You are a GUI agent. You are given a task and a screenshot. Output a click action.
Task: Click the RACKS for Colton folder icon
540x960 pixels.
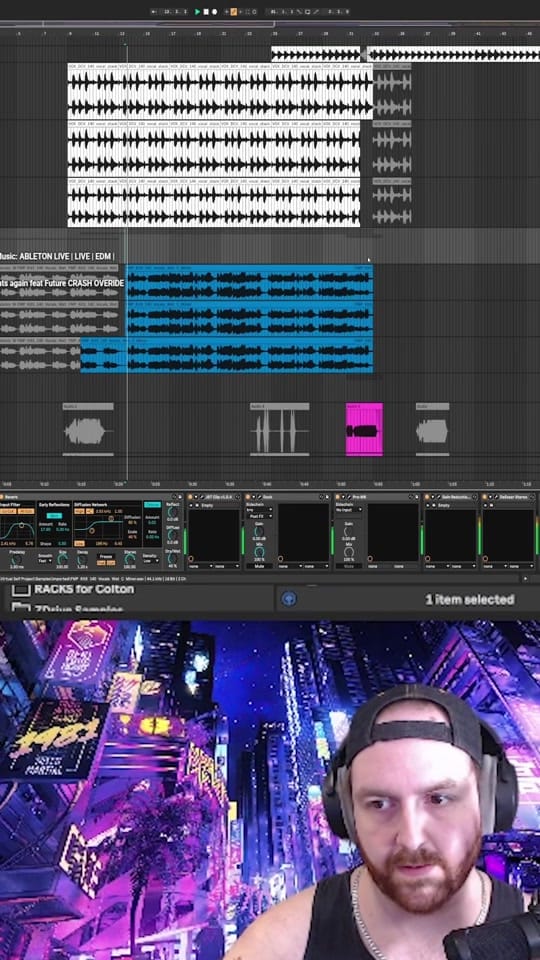(21, 589)
